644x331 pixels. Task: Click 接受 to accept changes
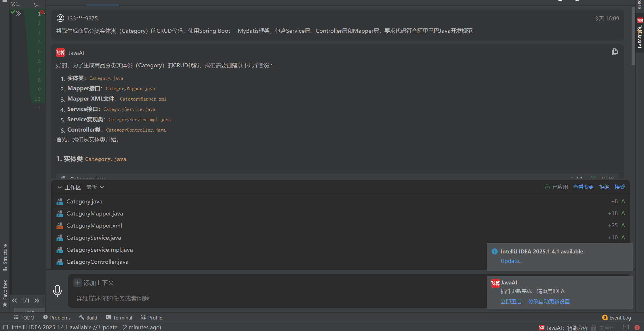(x=620, y=187)
